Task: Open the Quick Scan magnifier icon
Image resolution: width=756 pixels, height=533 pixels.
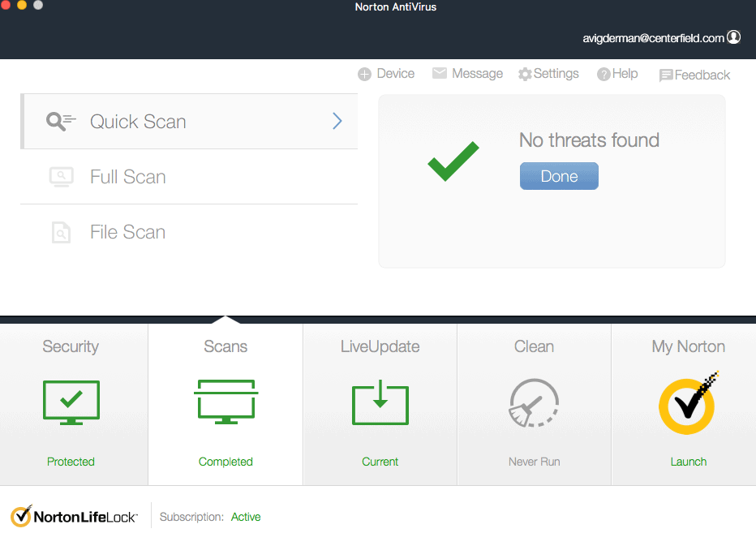Action: [x=59, y=120]
